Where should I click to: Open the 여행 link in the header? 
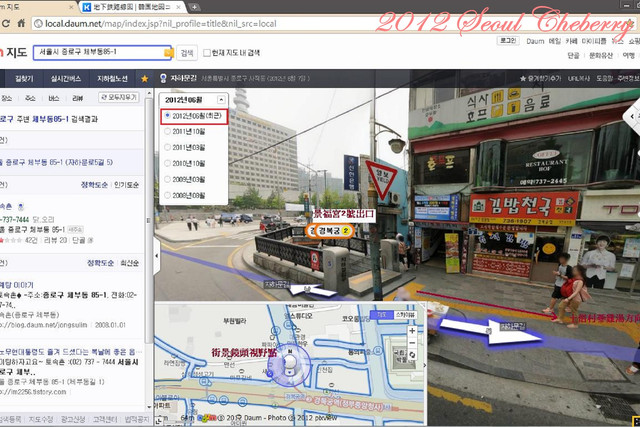pyautogui.click(x=628, y=56)
